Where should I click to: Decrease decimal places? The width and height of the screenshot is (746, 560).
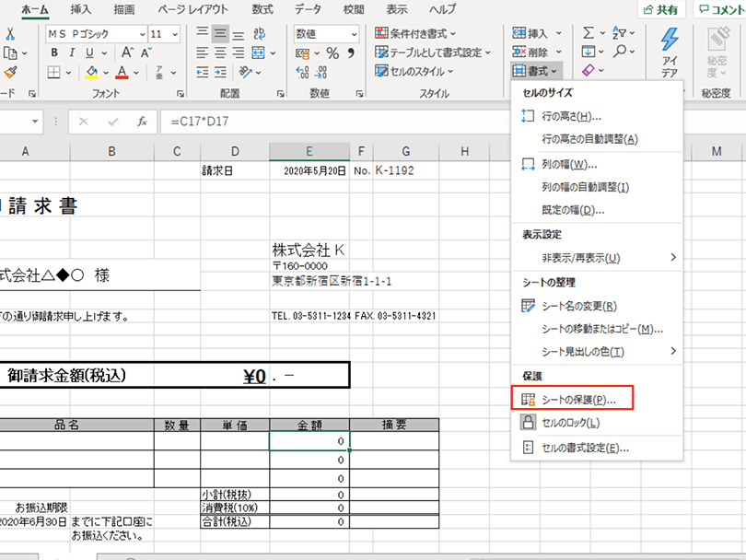pos(321,73)
